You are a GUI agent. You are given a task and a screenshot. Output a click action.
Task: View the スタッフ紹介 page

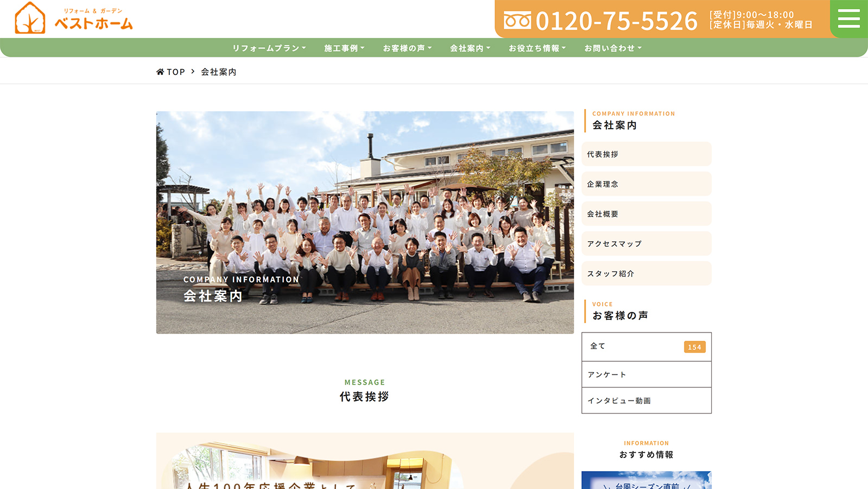coord(646,274)
